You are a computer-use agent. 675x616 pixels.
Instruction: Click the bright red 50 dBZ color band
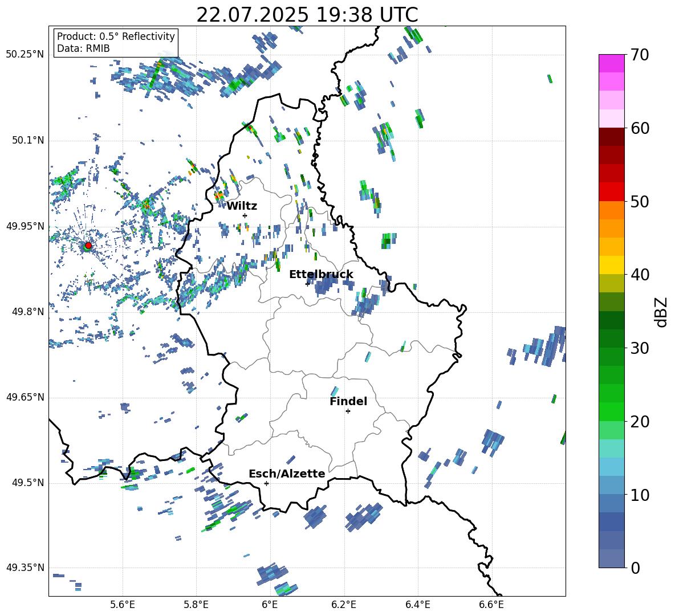tap(611, 192)
